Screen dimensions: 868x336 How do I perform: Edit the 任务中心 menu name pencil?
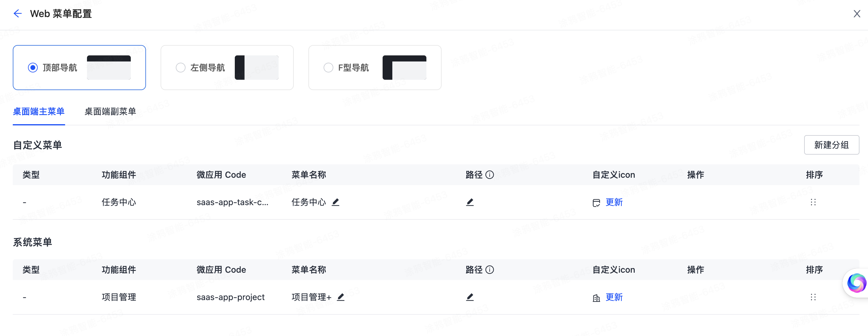335,202
